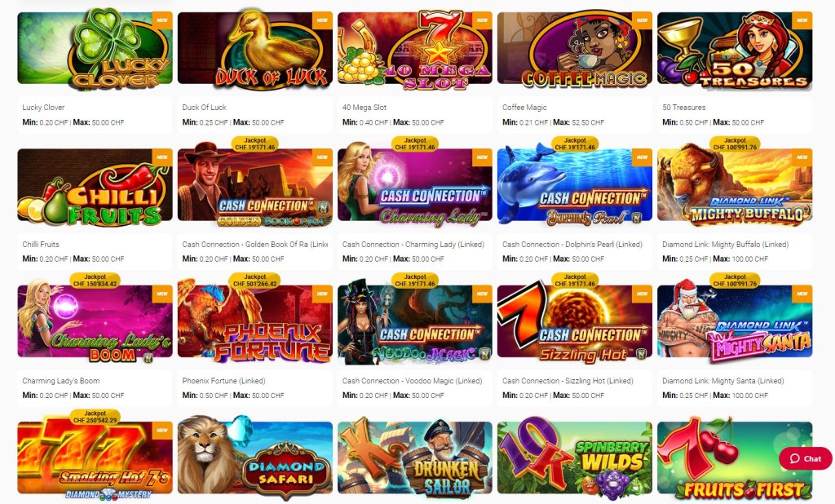
Task: Select the Diamond Link Mighty Santa thumbnail
Action: (735, 321)
